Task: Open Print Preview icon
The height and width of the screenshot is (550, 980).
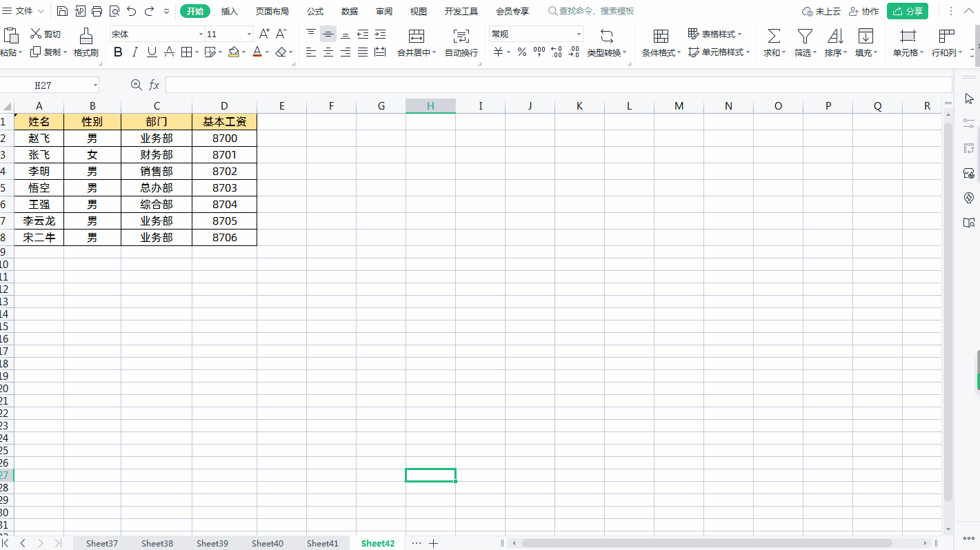Action: click(x=114, y=11)
